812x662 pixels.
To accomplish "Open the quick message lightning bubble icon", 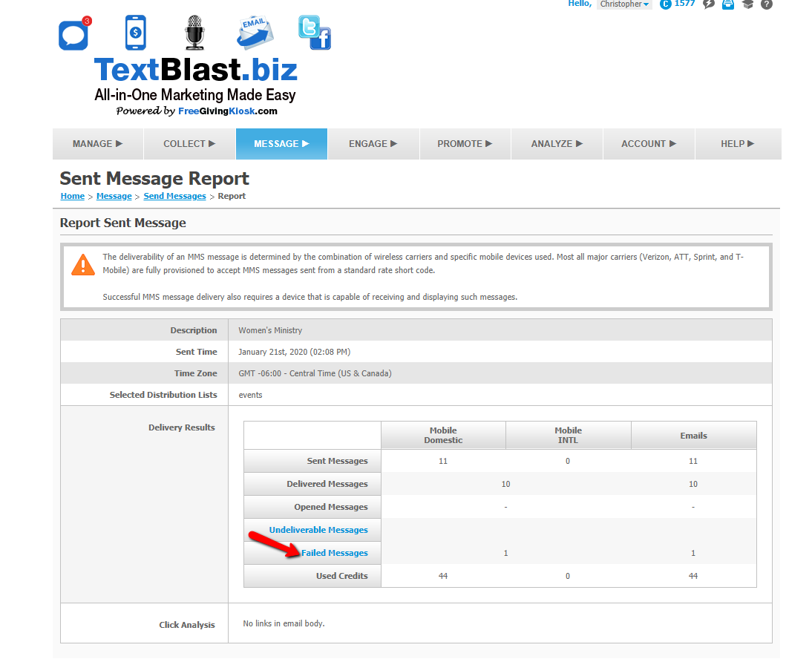I will pos(709,4).
